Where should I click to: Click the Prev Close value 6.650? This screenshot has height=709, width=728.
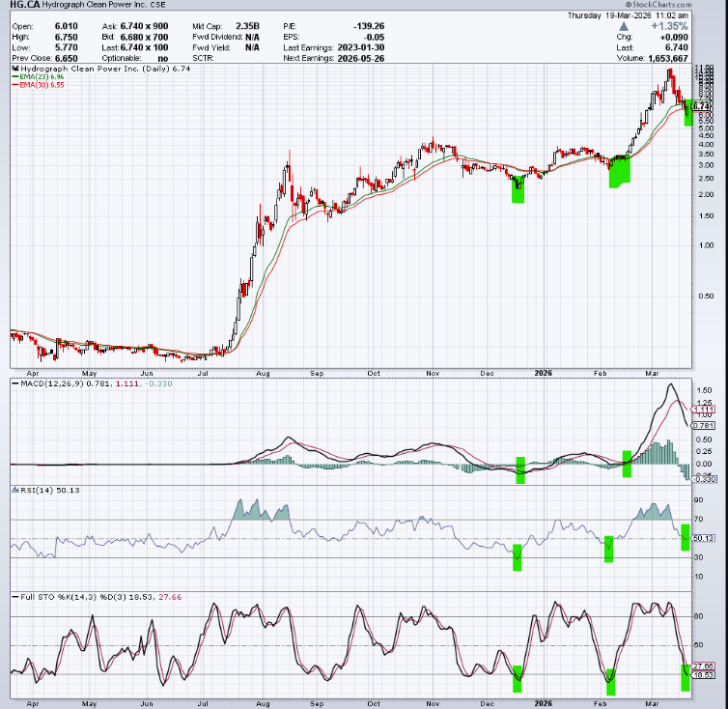[x=67, y=59]
